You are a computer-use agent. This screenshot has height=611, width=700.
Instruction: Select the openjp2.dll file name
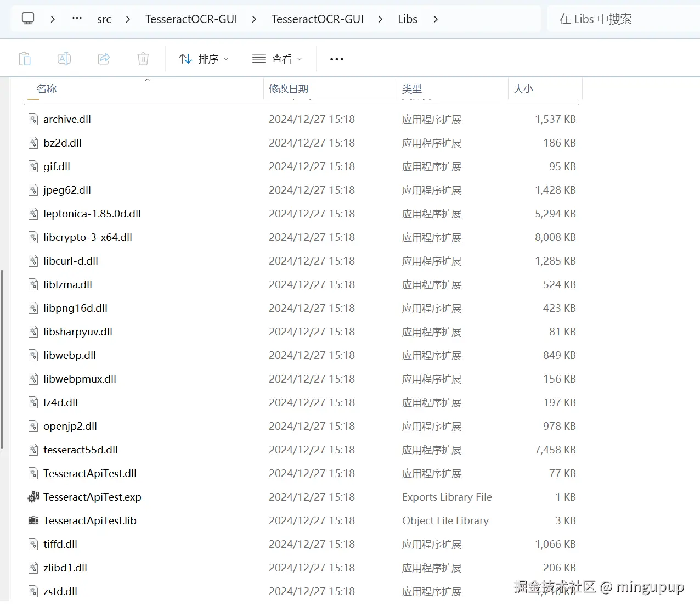(x=70, y=426)
